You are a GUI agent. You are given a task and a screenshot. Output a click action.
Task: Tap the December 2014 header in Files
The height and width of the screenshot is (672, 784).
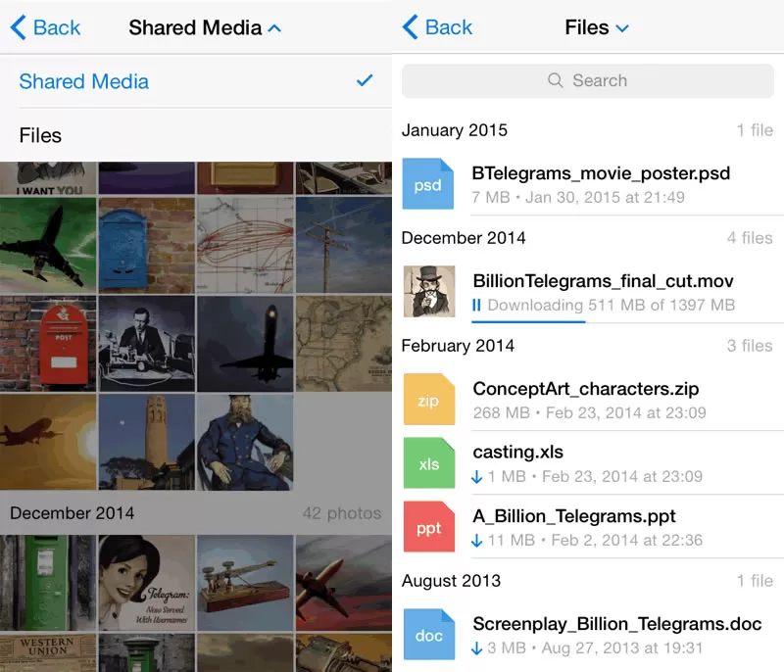point(464,238)
